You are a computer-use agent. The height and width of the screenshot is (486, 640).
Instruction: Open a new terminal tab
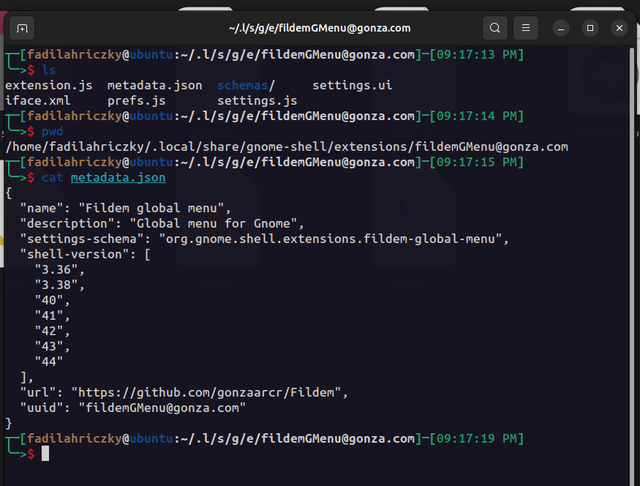(24, 27)
